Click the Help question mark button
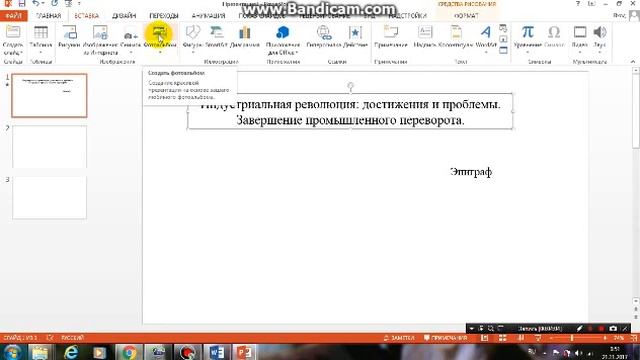The width and height of the screenshot is (640, 360). 578,3
